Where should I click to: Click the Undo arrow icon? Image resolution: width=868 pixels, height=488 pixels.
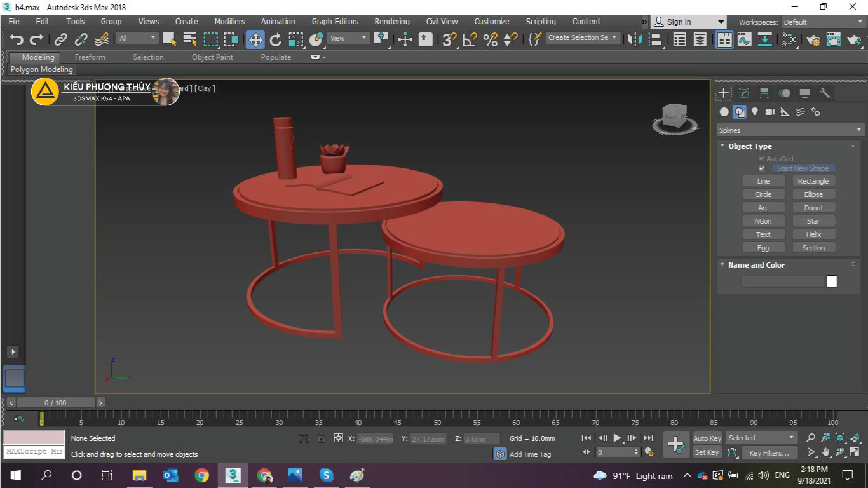tap(17, 39)
